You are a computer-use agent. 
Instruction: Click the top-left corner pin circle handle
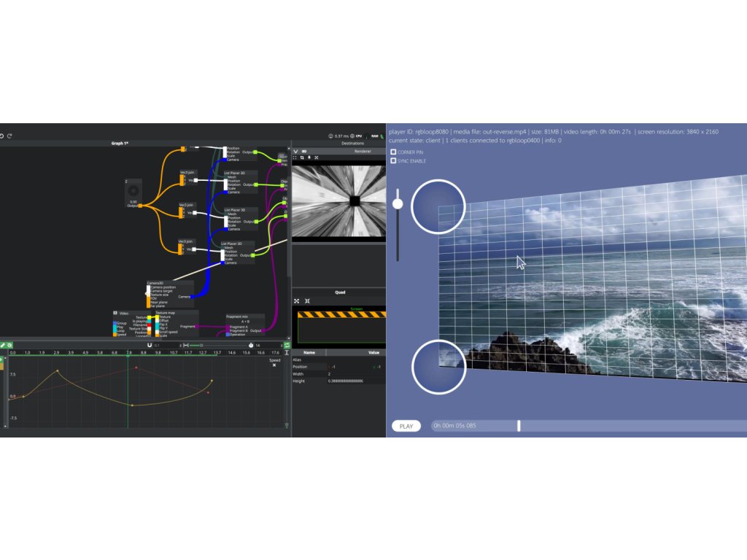pyautogui.click(x=438, y=206)
